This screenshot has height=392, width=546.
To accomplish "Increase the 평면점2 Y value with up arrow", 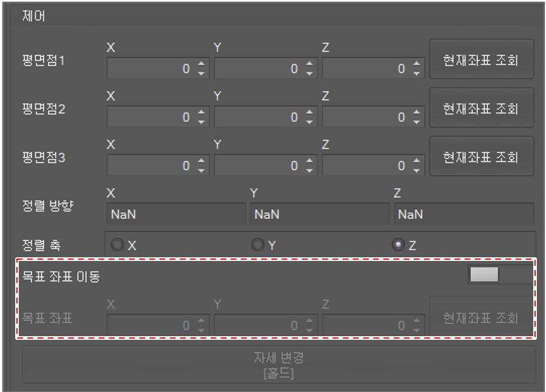I will [x=309, y=112].
